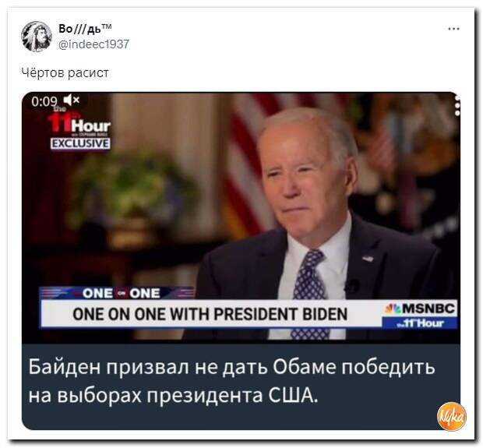Click the caption starting "Байден призвал"
The image size is (483, 448).
[x=231, y=381]
